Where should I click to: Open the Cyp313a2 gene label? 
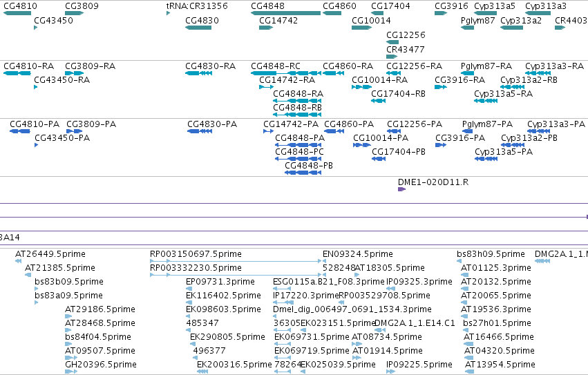pos(520,21)
